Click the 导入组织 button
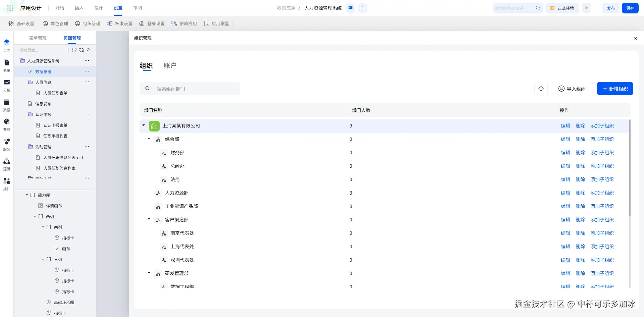The height and width of the screenshot is (317, 644). click(572, 89)
